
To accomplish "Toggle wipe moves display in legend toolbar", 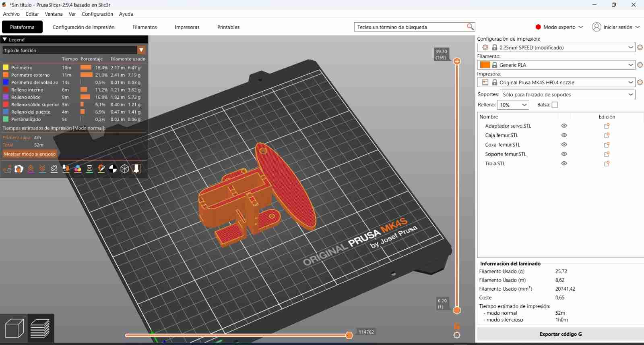I will 19,169.
